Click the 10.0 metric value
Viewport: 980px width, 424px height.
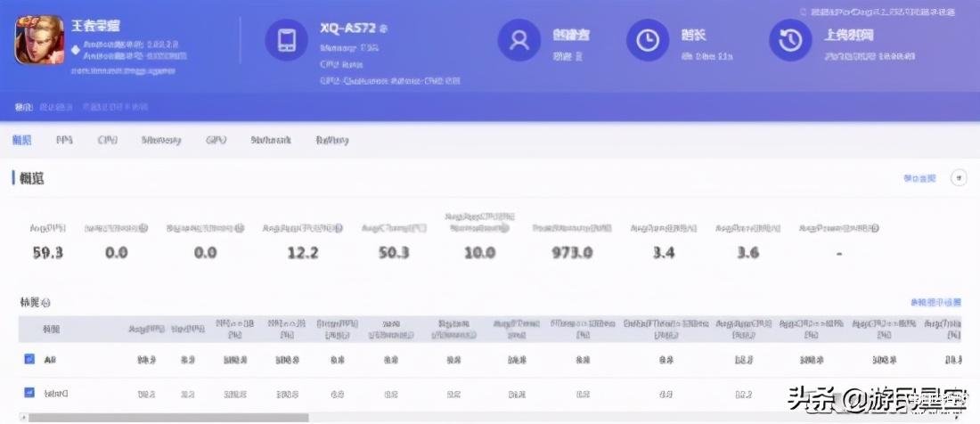[x=480, y=252]
